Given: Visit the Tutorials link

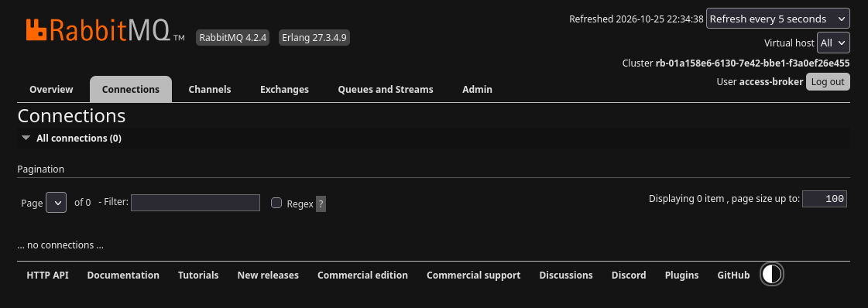Looking at the screenshot, I should click(198, 275).
